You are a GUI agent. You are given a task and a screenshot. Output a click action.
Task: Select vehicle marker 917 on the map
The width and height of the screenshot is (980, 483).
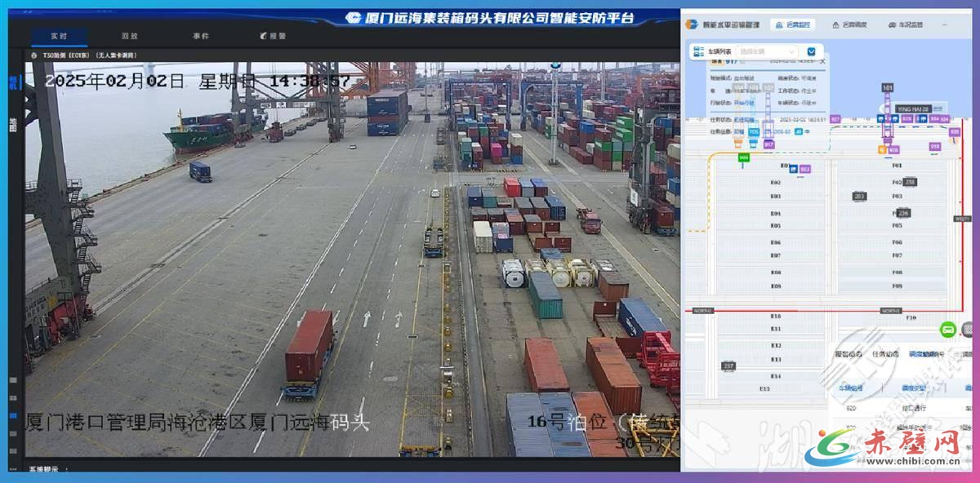[x=768, y=144]
